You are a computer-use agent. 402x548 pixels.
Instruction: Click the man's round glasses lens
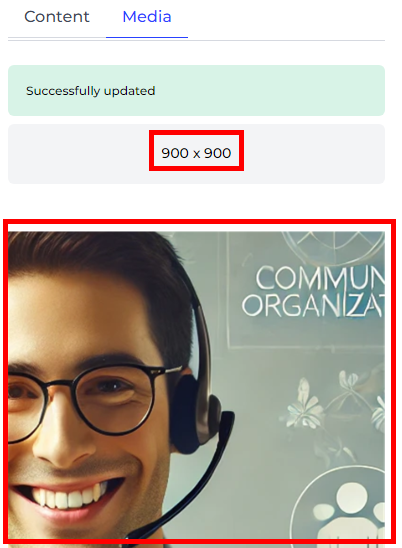(x=114, y=398)
